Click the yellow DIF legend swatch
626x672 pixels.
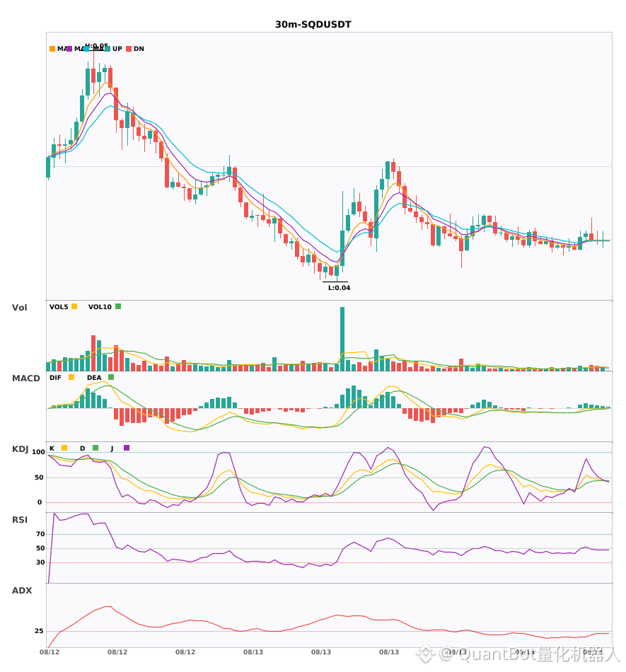coord(71,377)
